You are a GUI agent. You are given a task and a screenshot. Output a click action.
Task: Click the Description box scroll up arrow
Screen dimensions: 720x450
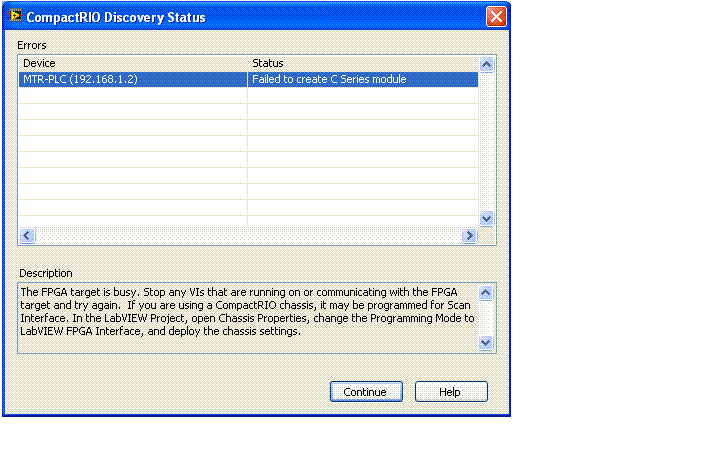coord(486,292)
